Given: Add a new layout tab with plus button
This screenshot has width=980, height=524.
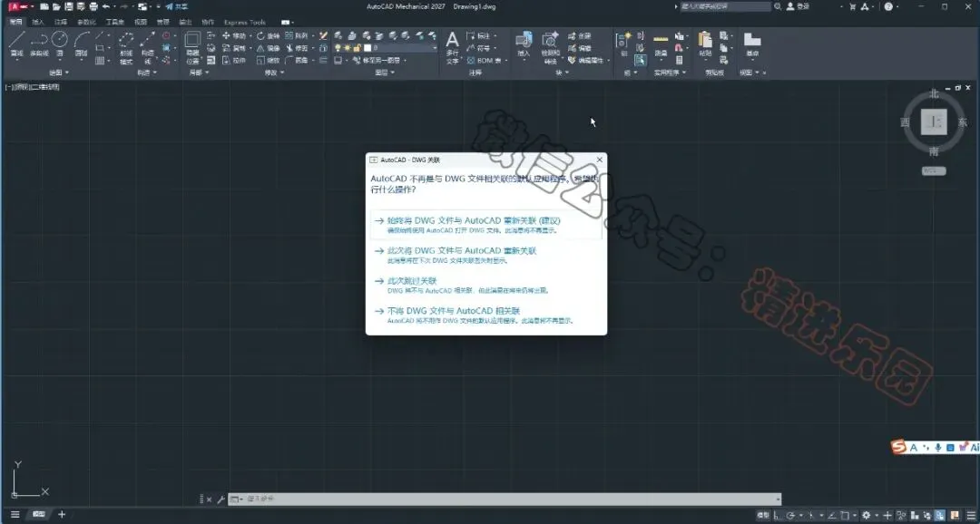Looking at the screenshot, I should [x=62, y=515].
